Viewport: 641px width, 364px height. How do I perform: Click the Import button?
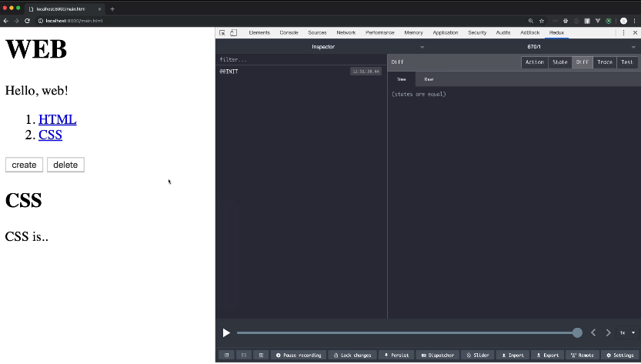pyautogui.click(x=512, y=355)
